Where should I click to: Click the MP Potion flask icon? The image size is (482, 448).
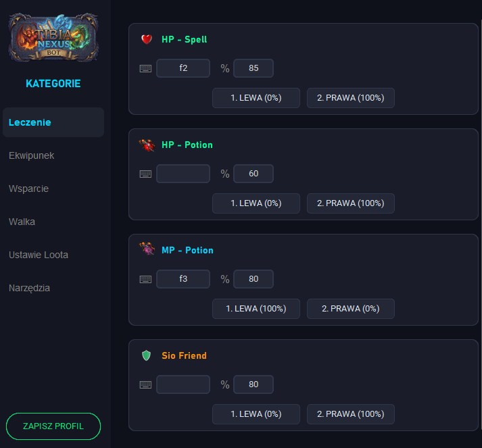coord(147,250)
